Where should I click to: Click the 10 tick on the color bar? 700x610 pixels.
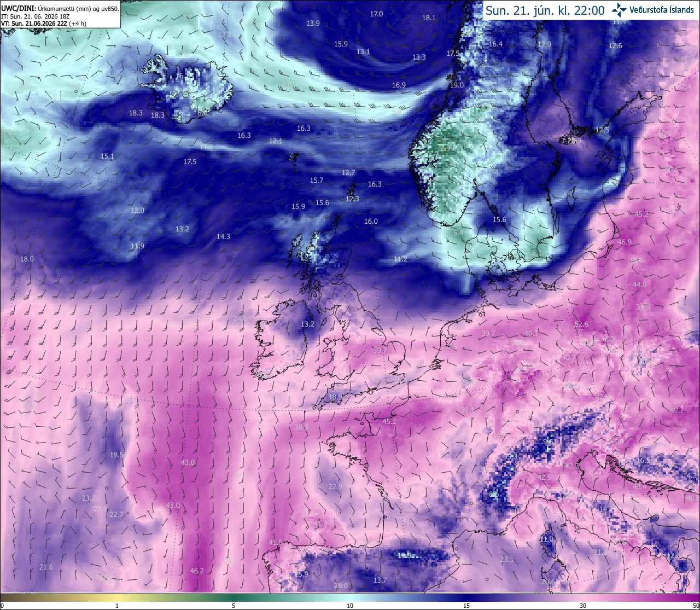coord(350,606)
